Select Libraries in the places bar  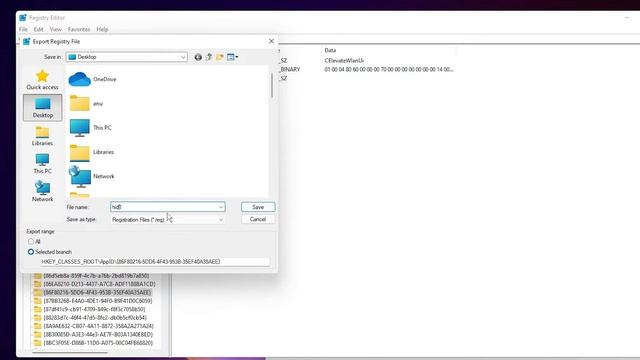pyautogui.click(x=42, y=136)
